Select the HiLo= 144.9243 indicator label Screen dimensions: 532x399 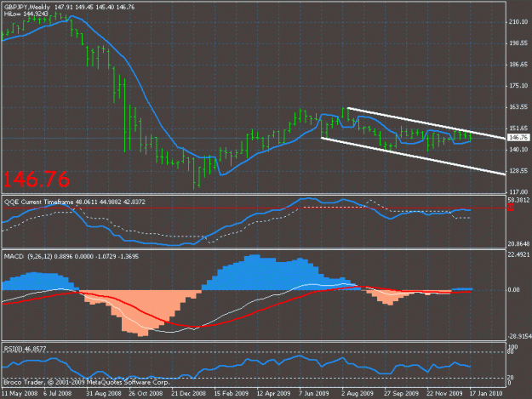click(26, 14)
